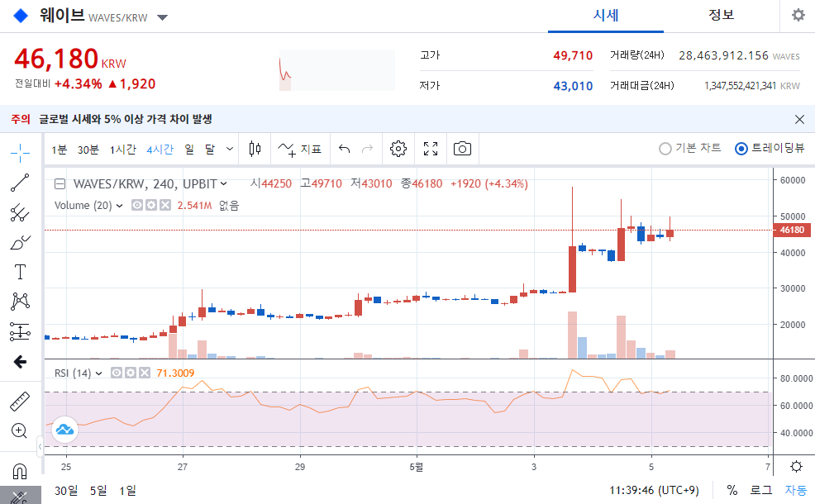Select the XABCD pattern tool

(20, 302)
